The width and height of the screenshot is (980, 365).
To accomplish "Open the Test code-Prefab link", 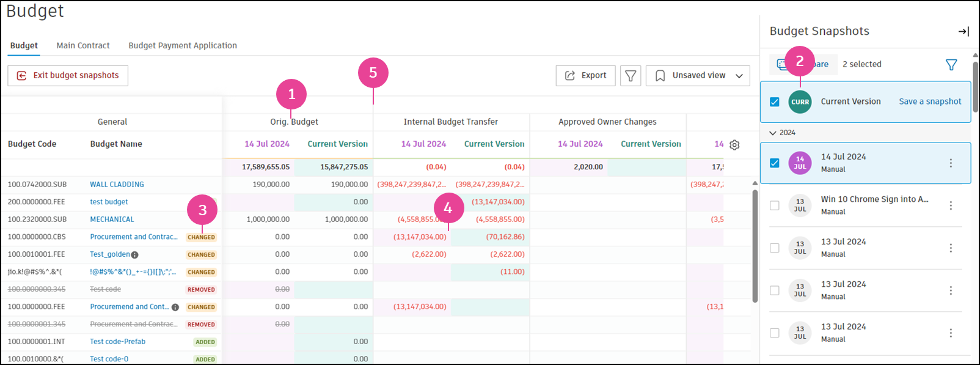I will (x=117, y=342).
